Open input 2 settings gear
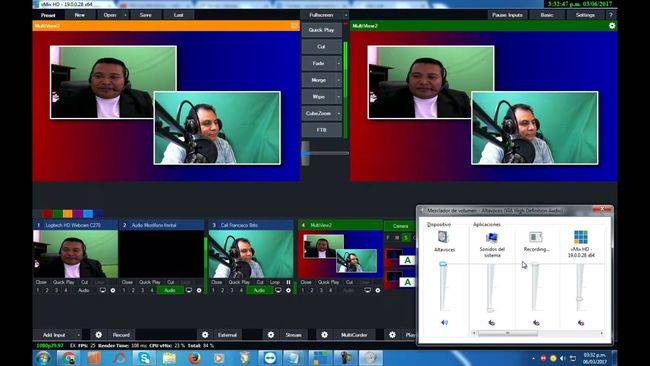650x366 pixels. [x=199, y=290]
